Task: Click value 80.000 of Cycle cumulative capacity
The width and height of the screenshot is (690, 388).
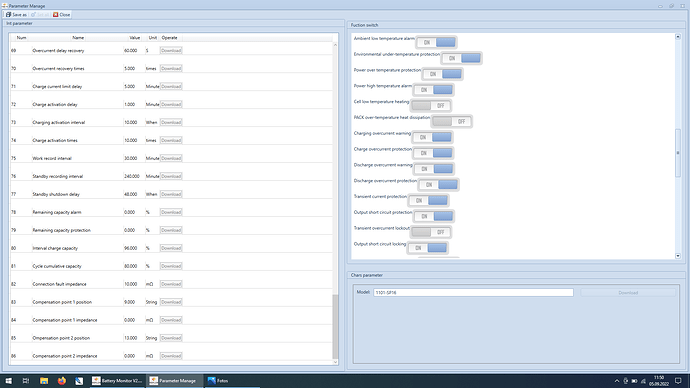Action: pos(130,266)
